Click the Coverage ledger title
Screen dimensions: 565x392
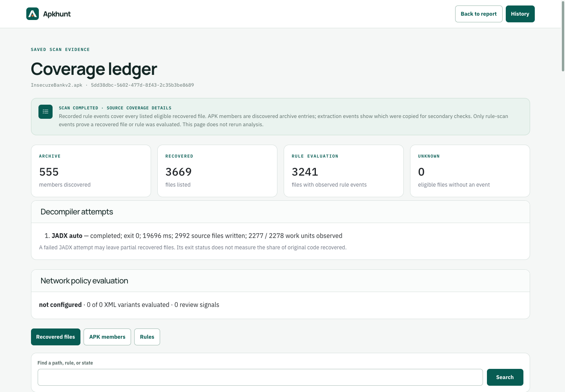[94, 69]
